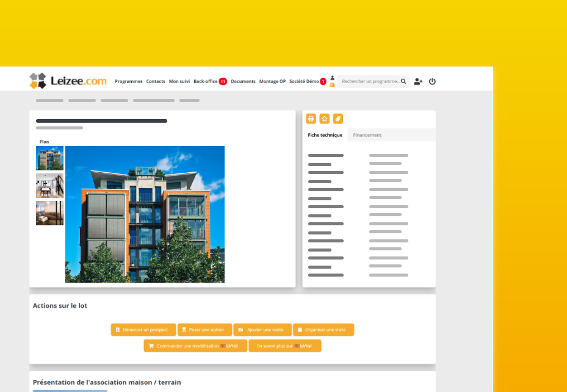Mark the lot as favorite with the star icon

324,118
